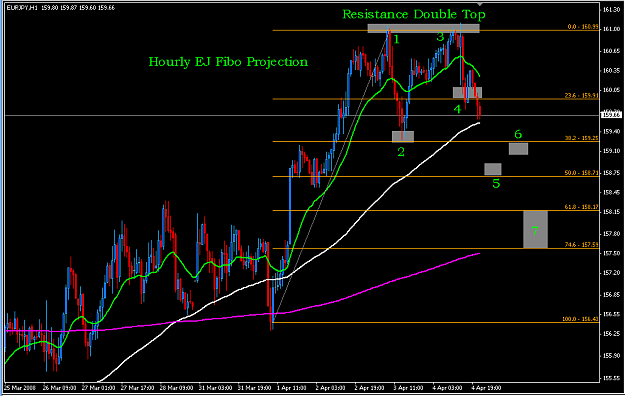The image size is (625, 396).
Task: Click the 156.25 price scale value
Action: tap(611, 334)
